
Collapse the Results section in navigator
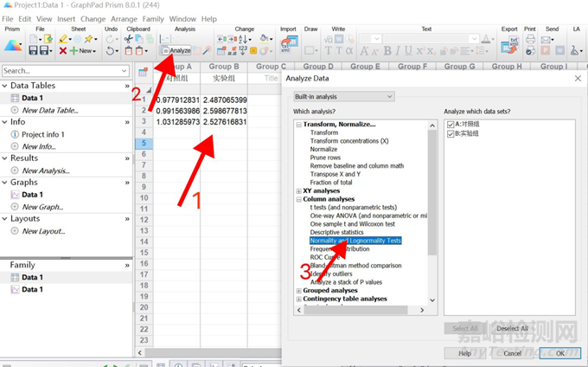pyautogui.click(x=5, y=158)
